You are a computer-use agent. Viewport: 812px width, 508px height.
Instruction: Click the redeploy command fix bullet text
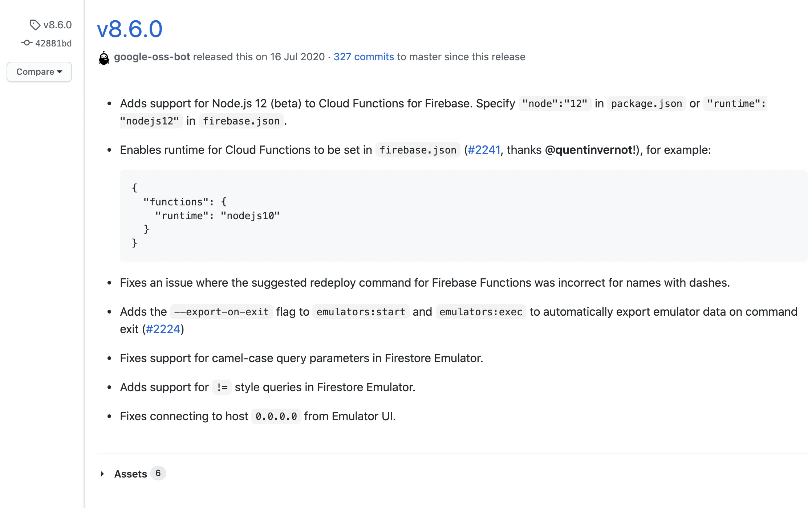tap(425, 283)
